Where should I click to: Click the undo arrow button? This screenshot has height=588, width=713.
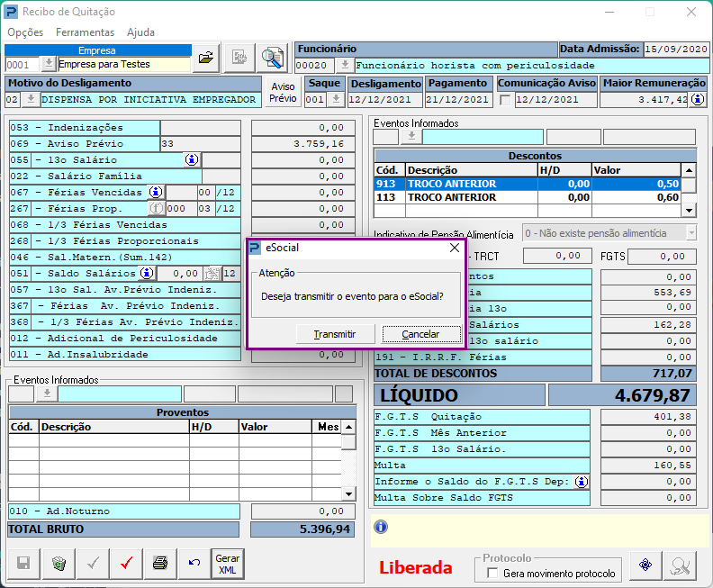(x=194, y=564)
